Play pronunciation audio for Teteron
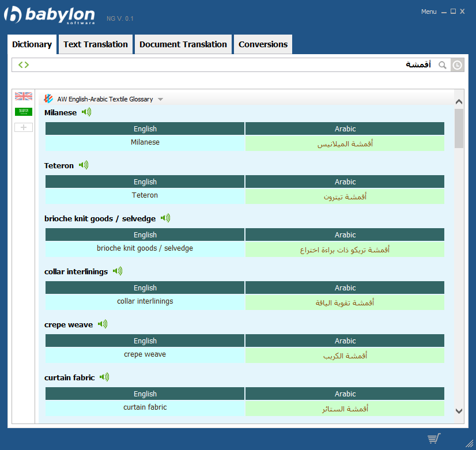 (84, 165)
